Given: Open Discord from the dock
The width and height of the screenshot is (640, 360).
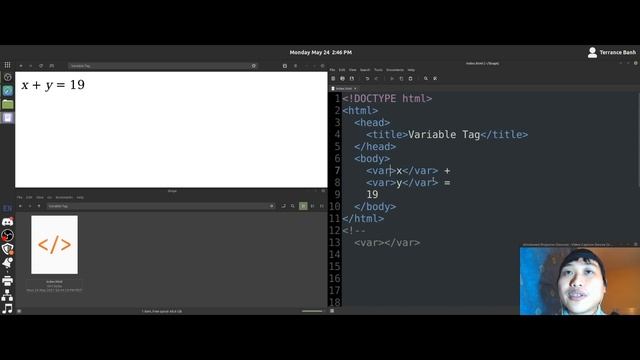Looking at the screenshot, I should 7,222.
